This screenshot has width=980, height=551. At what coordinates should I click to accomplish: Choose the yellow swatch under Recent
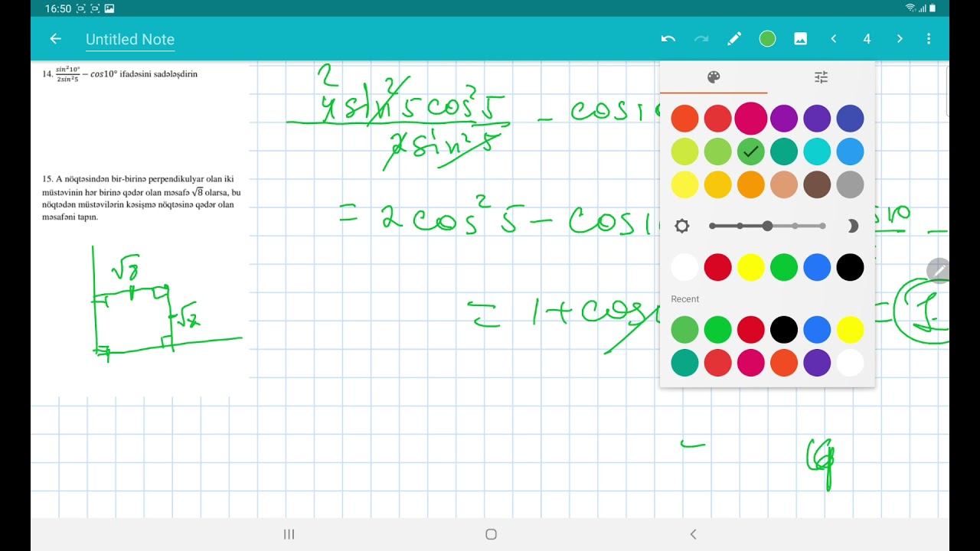pyautogui.click(x=850, y=330)
